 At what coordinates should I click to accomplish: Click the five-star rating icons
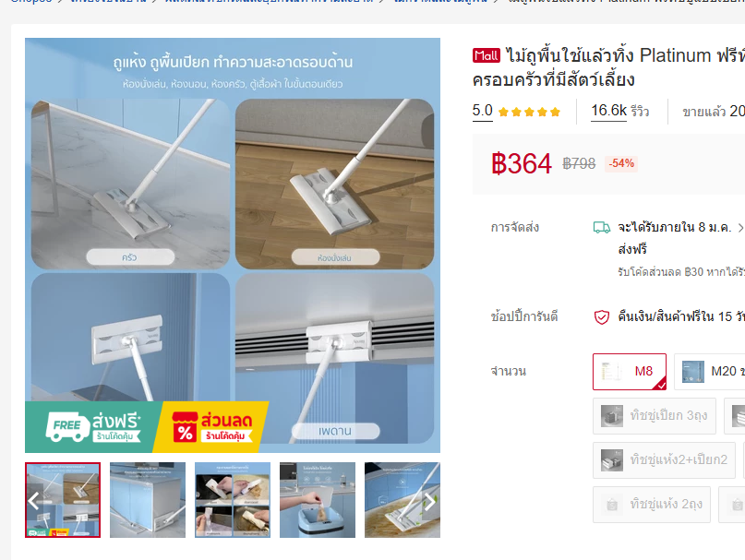(x=529, y=113)
